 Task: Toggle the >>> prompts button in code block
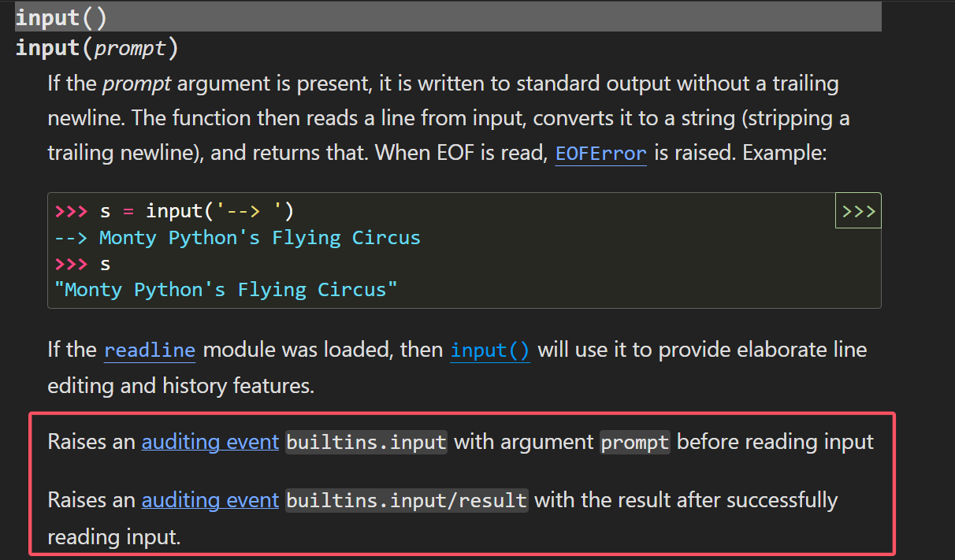858,211
